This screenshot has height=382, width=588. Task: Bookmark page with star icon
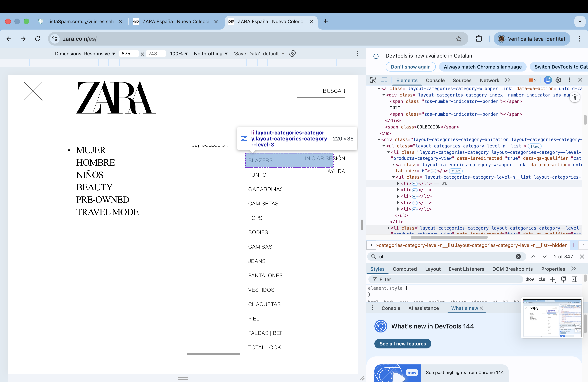[459, 39]
